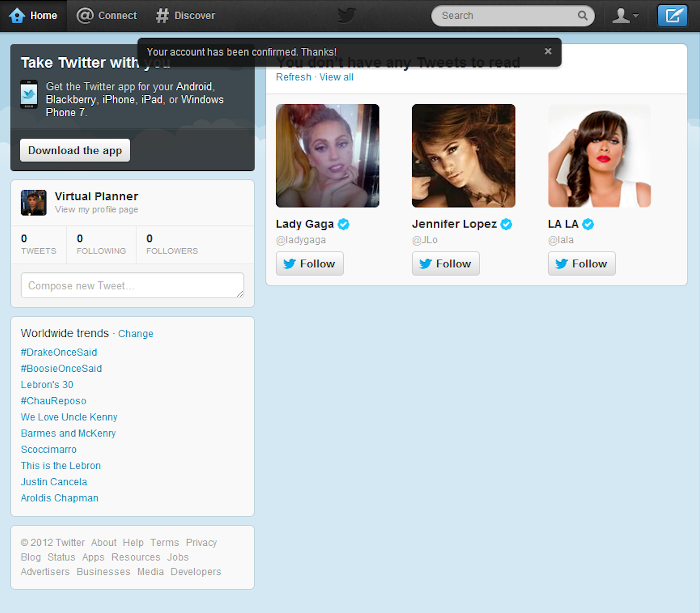
Task: Click the compose new Tweet icon button
Action: (672, 15)
